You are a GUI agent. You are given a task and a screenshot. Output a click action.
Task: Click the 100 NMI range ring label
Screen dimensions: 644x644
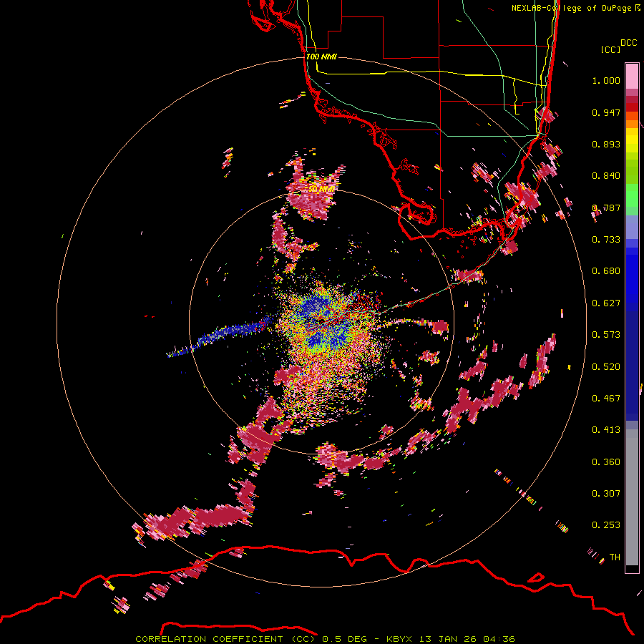(x=321, y=57)
